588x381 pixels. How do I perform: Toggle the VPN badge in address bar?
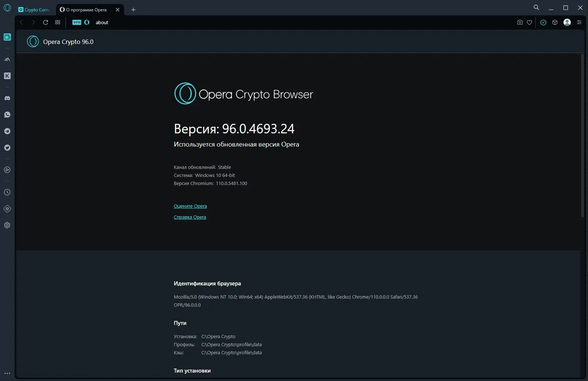[x=77, y=22]
